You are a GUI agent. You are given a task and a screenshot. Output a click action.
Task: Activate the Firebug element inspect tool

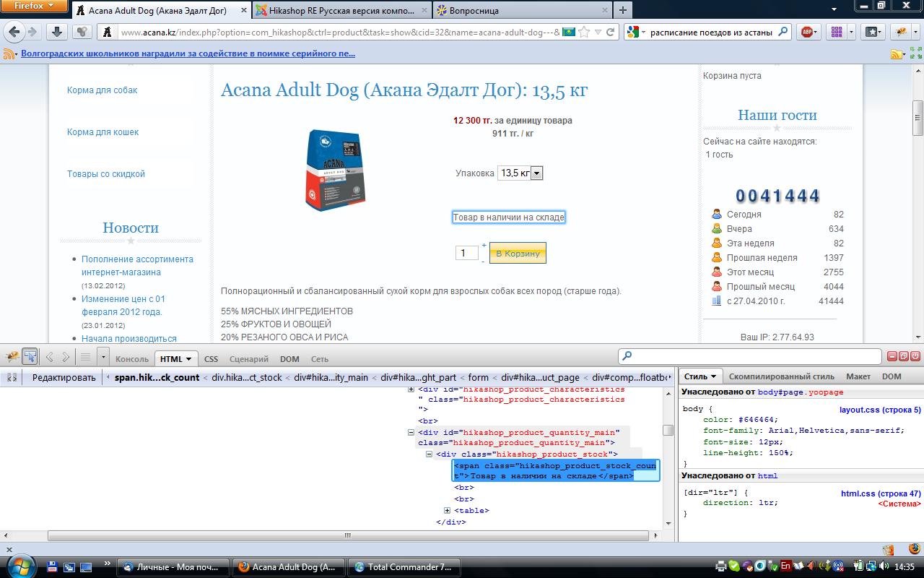pos(30,357)
